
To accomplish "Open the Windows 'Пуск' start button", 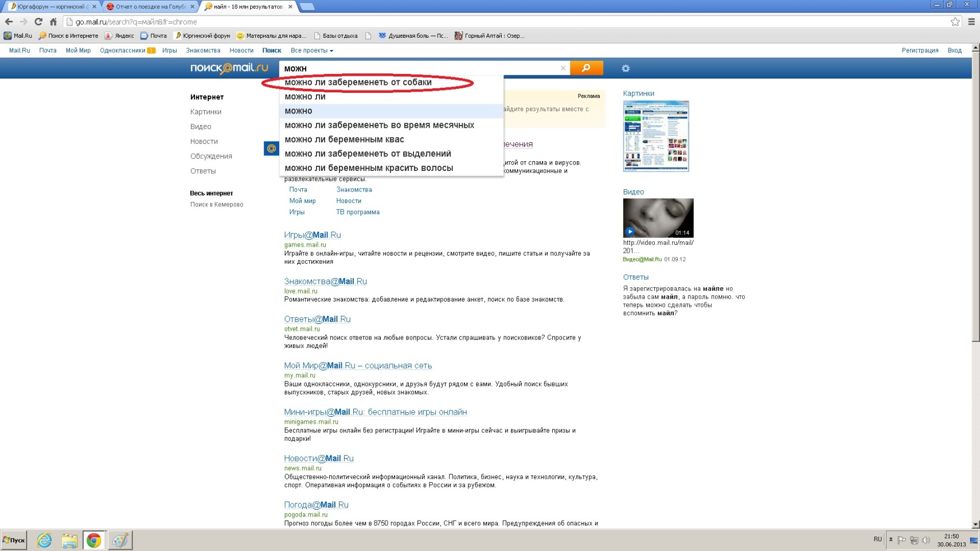I will pos(14,540).
